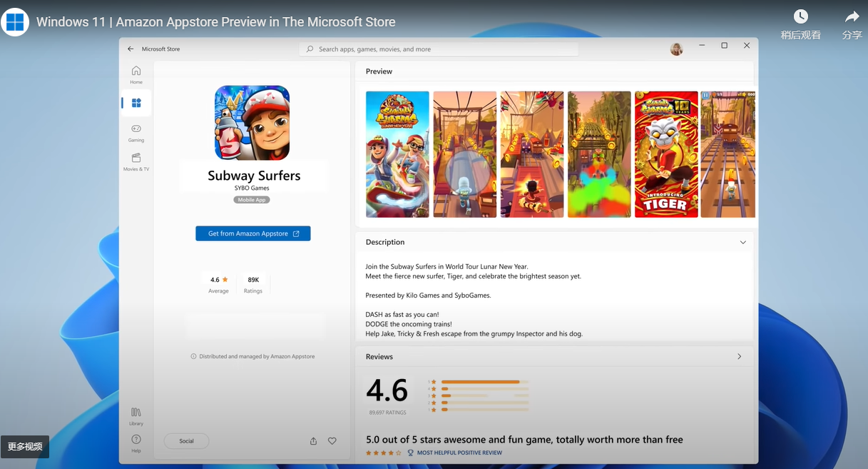Click the large 4.6 score in Reviews
Viewport: 868px width, 469px height.
387,390
